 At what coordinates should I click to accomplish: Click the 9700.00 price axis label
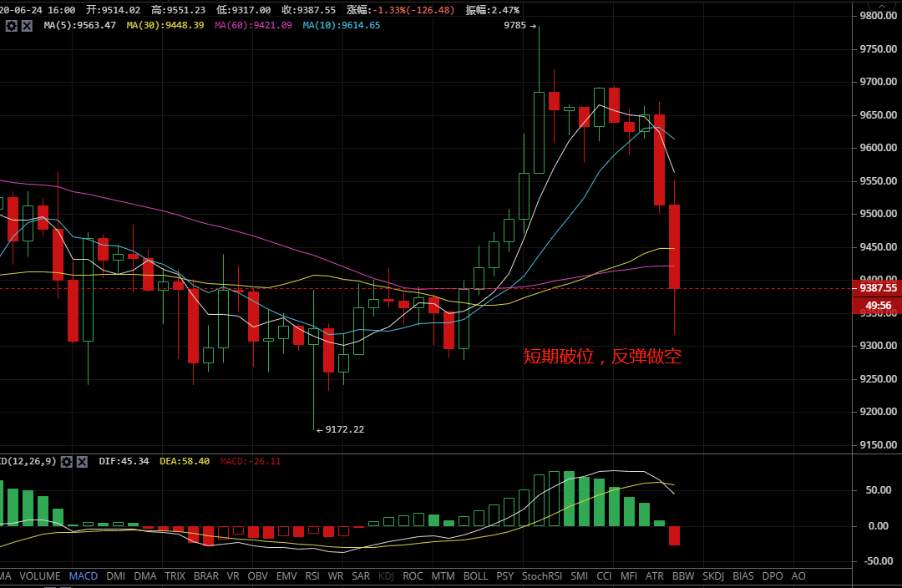click(878, 82)
